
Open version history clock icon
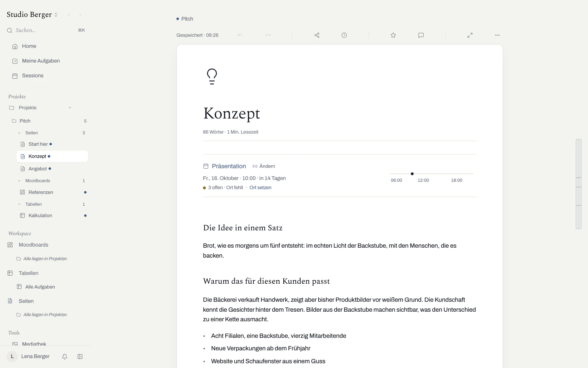(x=344, y=35)
